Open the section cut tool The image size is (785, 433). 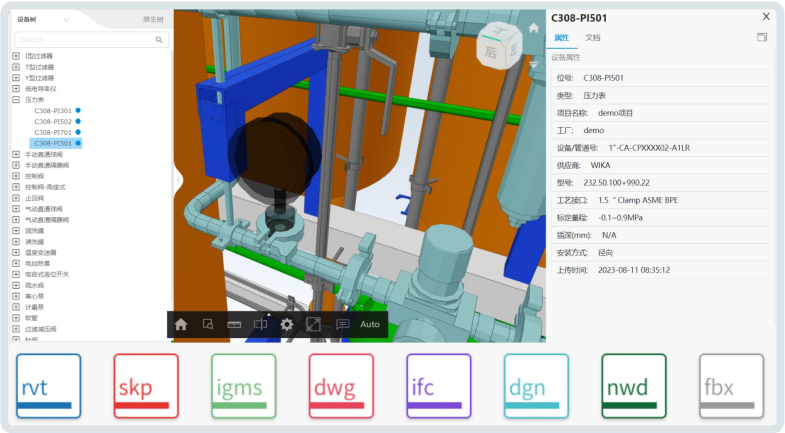tap(261, 324)
